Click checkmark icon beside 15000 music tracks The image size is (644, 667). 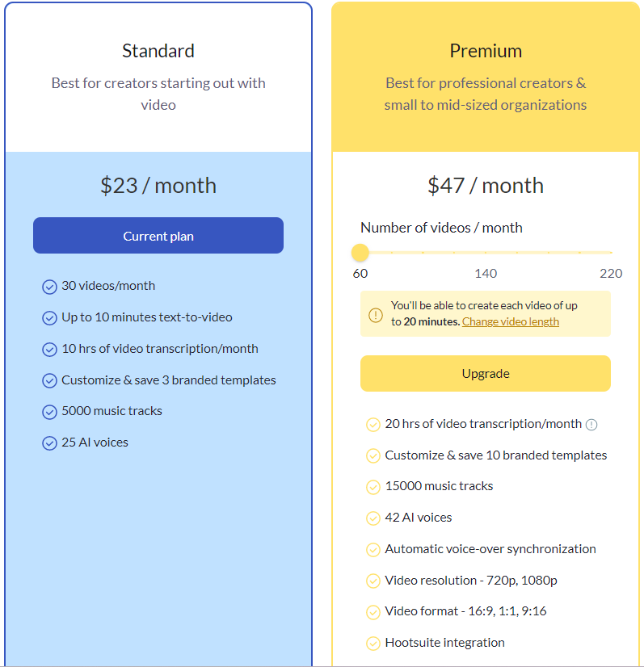pos(373,487)
